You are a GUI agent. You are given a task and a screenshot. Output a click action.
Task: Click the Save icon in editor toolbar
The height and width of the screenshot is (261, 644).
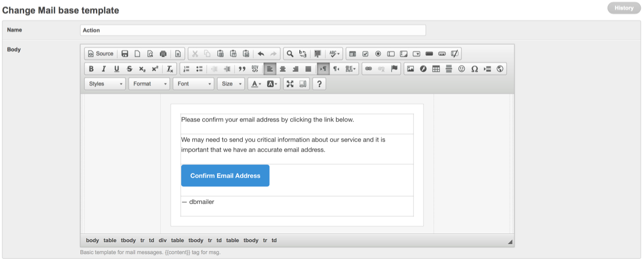coord(125,54)
